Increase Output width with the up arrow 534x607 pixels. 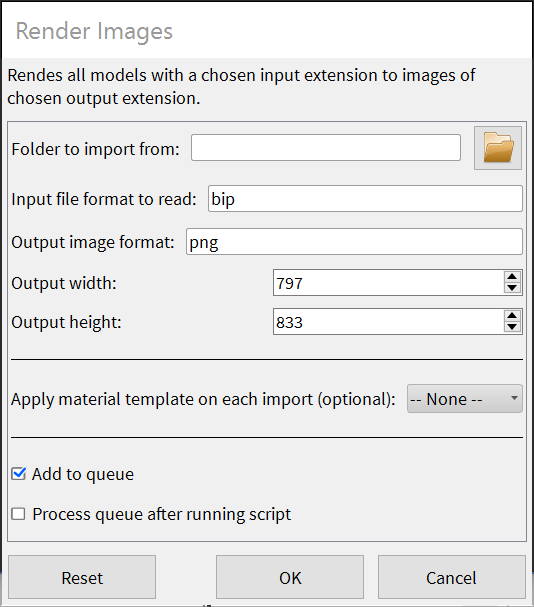[512, 277]
